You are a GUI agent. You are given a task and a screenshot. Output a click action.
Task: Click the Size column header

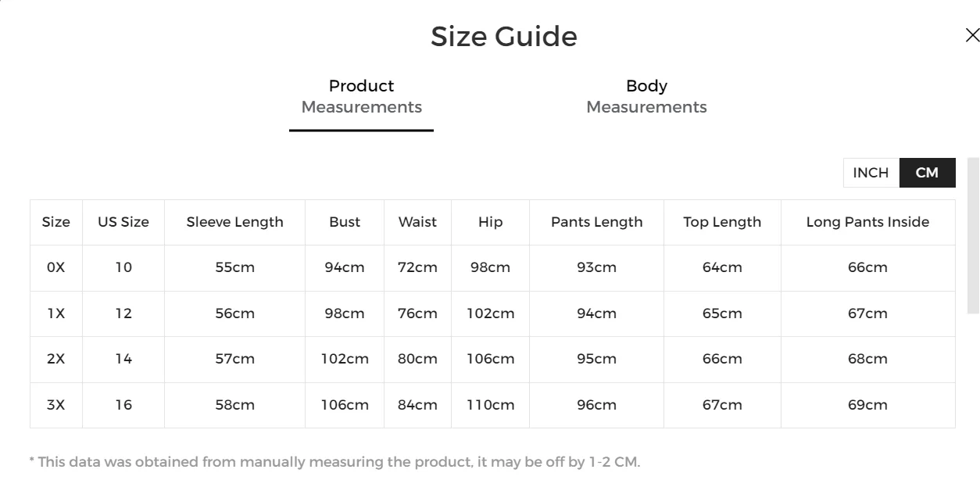[55, 222]
